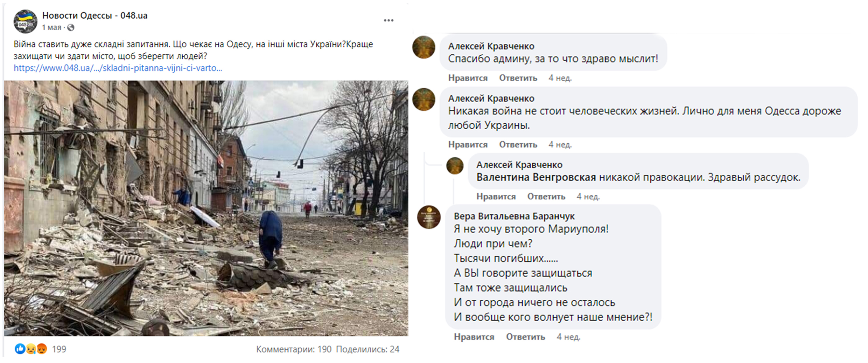Click the angry reaction icon
Image resolution: width=868 pixels, height=363 pixels.
42,349
